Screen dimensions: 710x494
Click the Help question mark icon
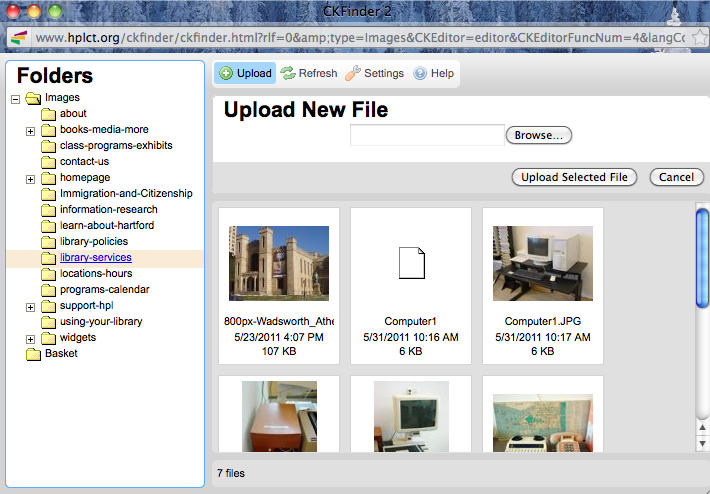[x=420, y=73]
